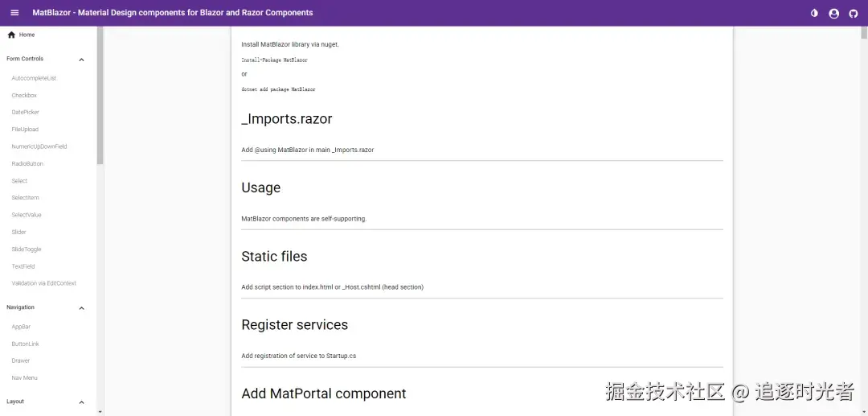Screen dimensions: 868x416
Task: Open the Slider component page
Action: pyautogui.click(x=18, y=232)
